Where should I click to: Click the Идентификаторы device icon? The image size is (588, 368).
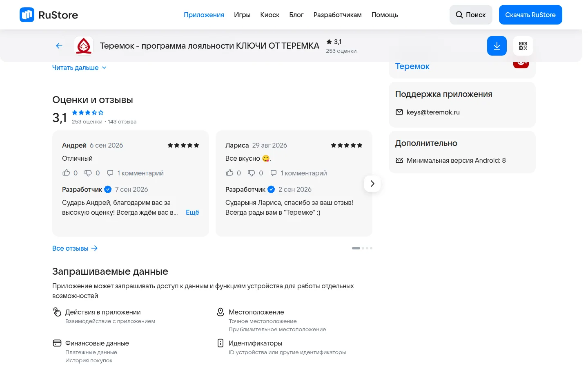pyautogui.click(x=220, y=343)
